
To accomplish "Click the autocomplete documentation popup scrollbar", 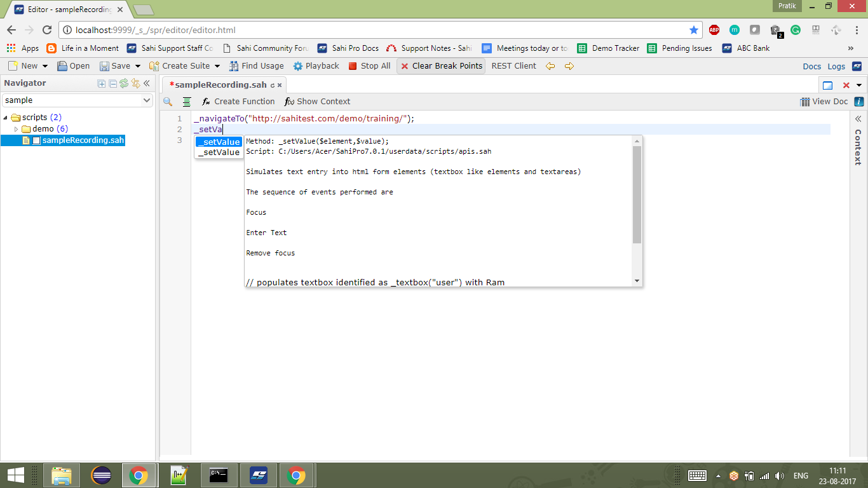I will [637, 194].
